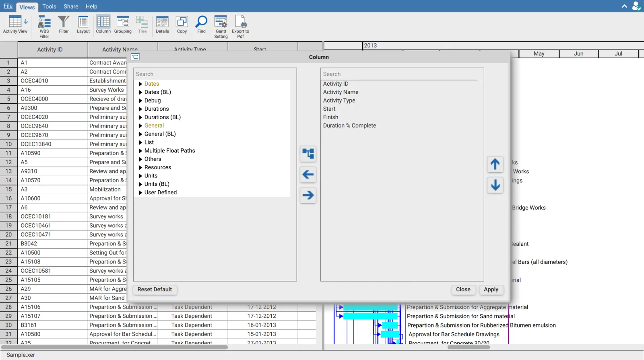Open the Find tool
Screen dimensions: 644x360
201,25
